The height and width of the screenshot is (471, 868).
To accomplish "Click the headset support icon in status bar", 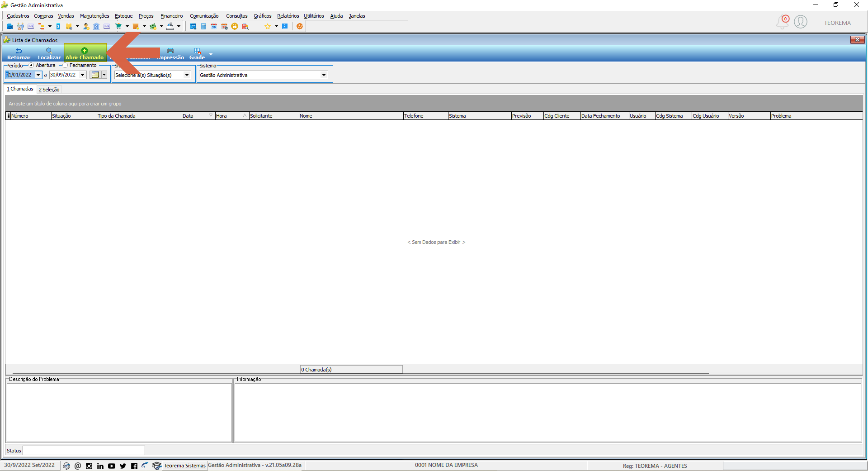I will click(66, 466).
